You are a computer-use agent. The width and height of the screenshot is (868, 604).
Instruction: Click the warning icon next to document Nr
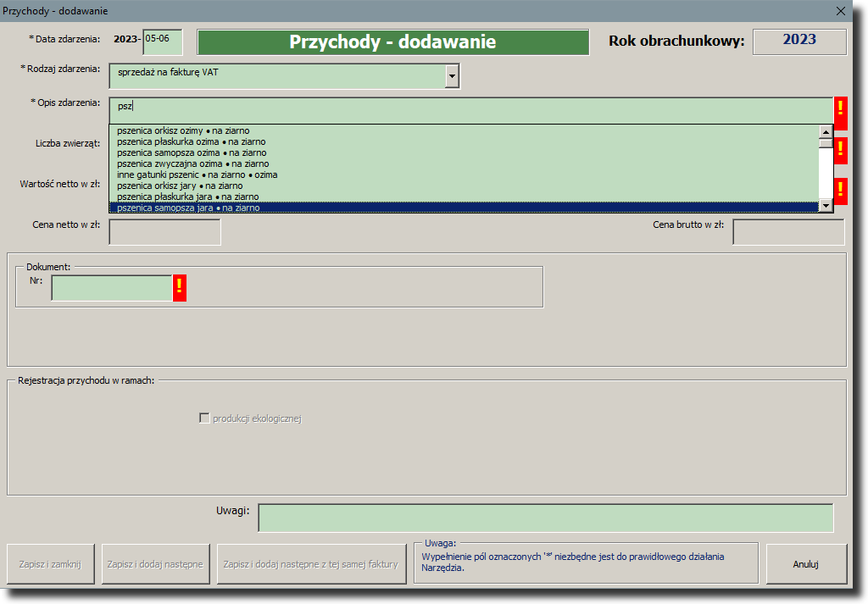click(x=179, y=288)
